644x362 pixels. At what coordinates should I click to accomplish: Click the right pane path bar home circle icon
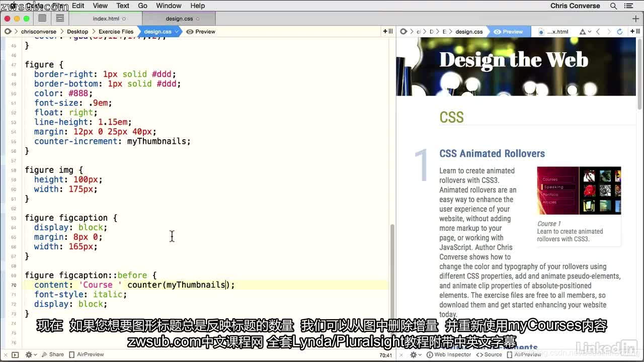click(404, 31)
